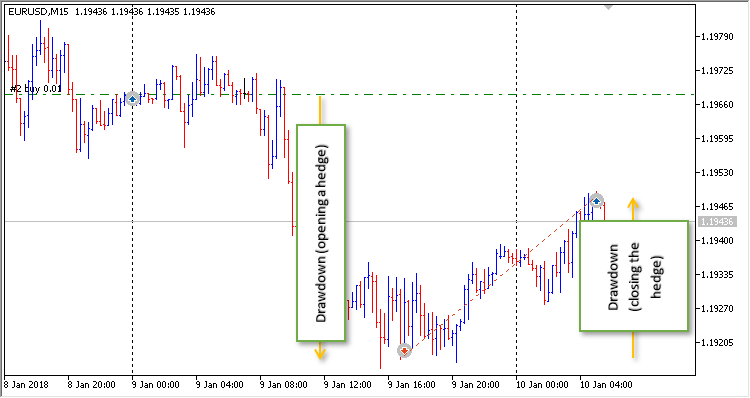The image size is (750, 398).
Task: Click the red sell arrow marker near 9 Jan 16:00
Action: coord(405,351)
